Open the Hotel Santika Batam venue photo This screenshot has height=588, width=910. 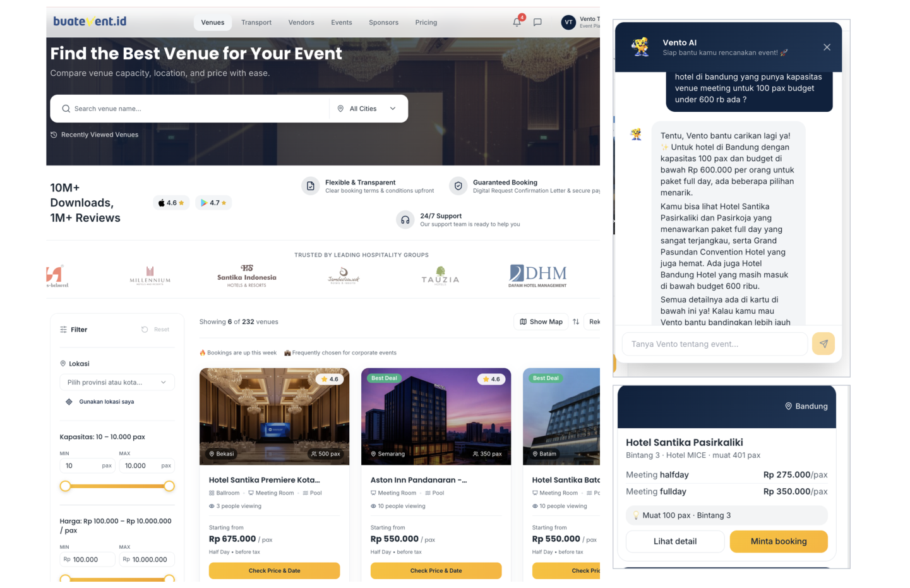pyautogui.click(x=561, y=416)
